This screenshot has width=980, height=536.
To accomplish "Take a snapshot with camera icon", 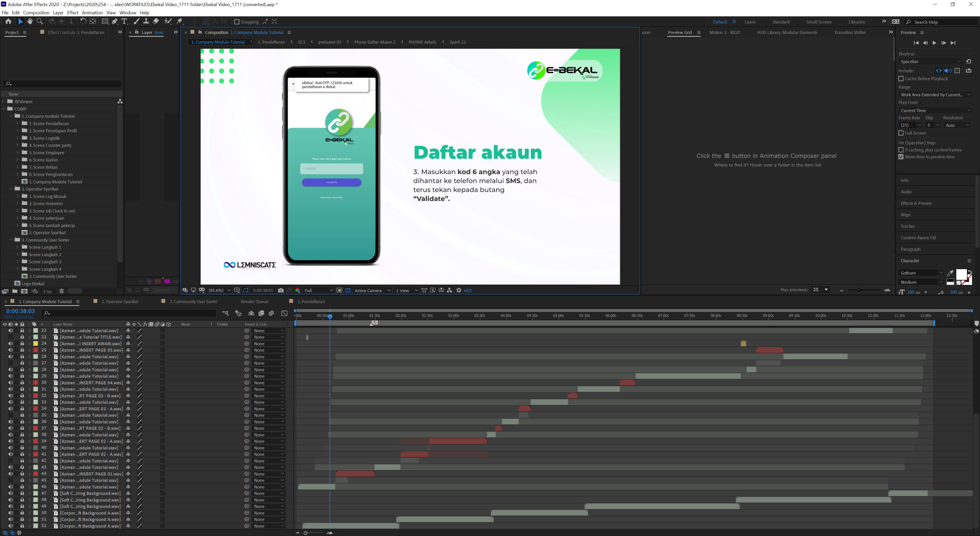I will 281,290.
